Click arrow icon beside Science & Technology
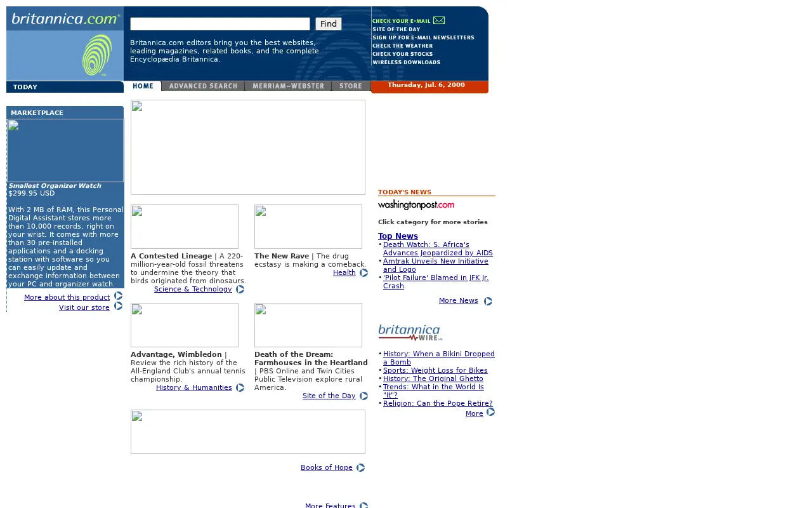The width and height of the screenshot is (812, 508). click(x=240, y=290)
